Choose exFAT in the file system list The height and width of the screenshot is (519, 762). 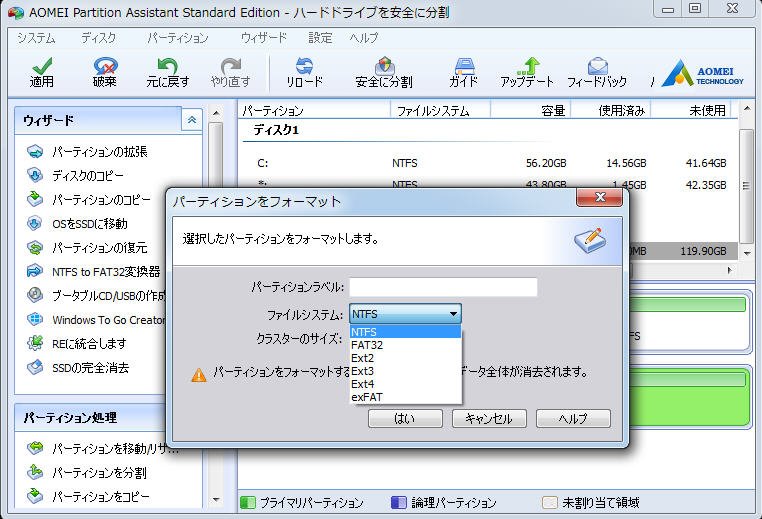(405, 397)
